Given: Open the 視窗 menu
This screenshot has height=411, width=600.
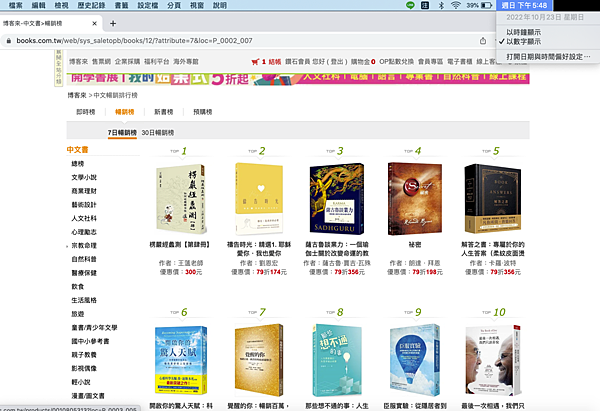Looking at the screenshot, I should click(197, 5).
